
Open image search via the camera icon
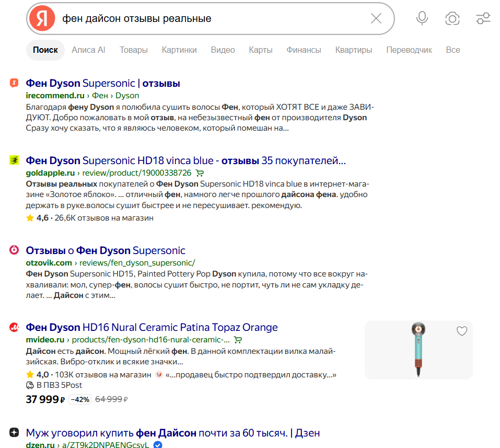pos(452,18)
